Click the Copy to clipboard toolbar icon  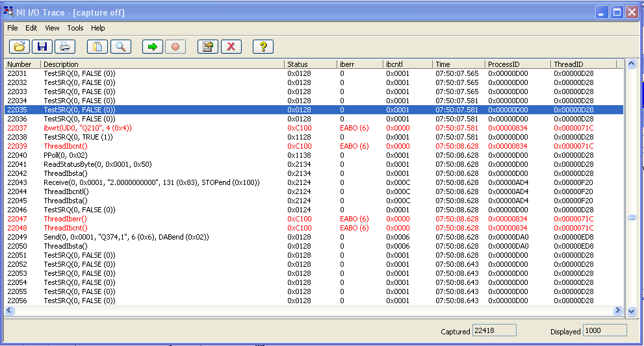97,46
